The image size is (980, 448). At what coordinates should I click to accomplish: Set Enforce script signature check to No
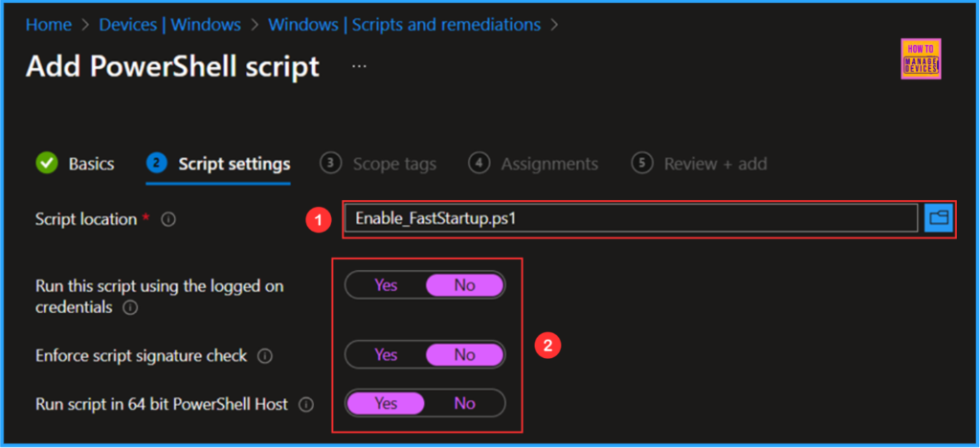464,355
